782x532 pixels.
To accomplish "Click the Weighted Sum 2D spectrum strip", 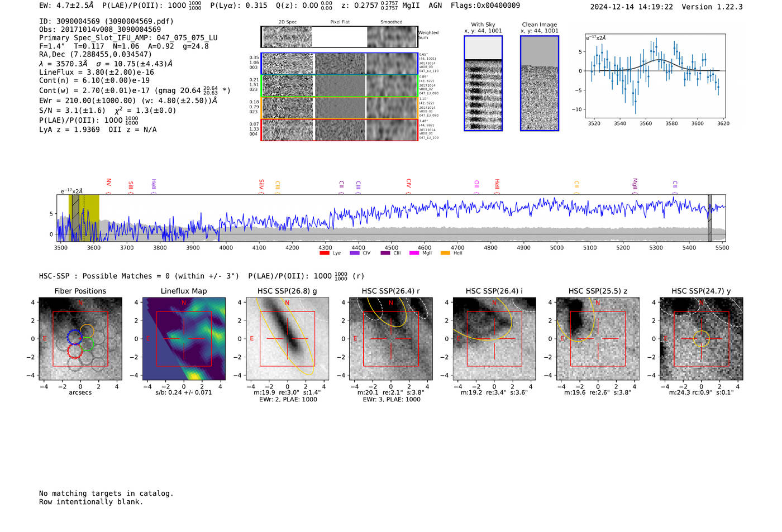I will coord(340,37).
